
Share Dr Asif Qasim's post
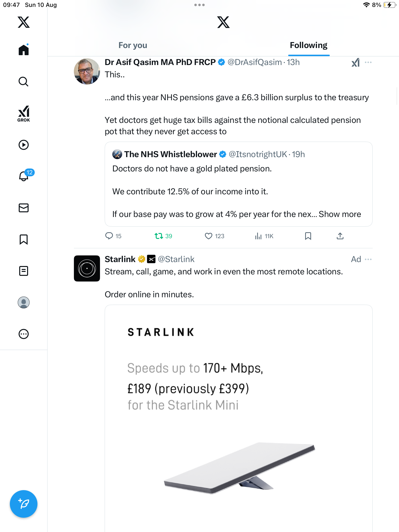pyautogui.click(x=340, y=236)
